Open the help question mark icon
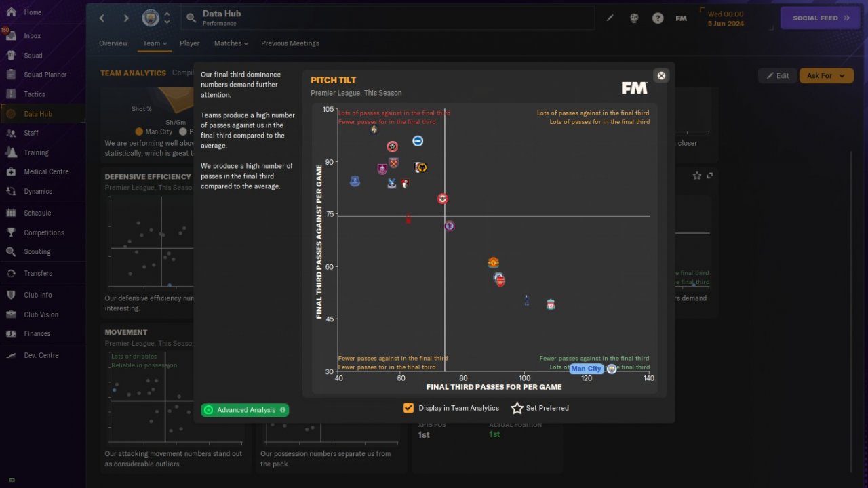 (x=658, y=18)
